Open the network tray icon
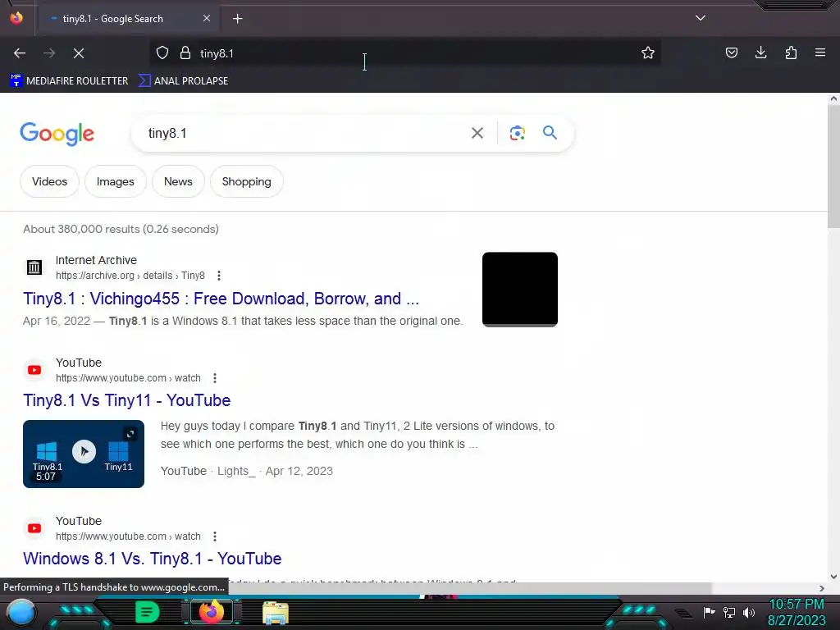 click(x=729, y=612)
